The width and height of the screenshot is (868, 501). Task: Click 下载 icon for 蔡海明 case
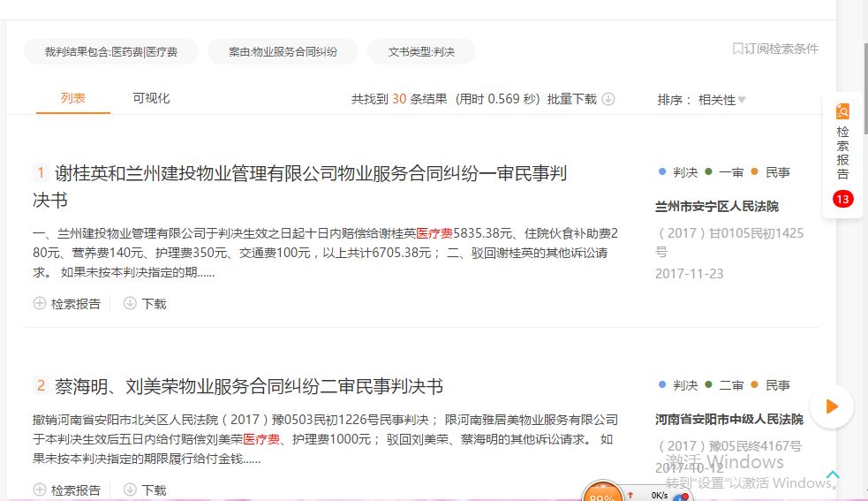point(130,490)
